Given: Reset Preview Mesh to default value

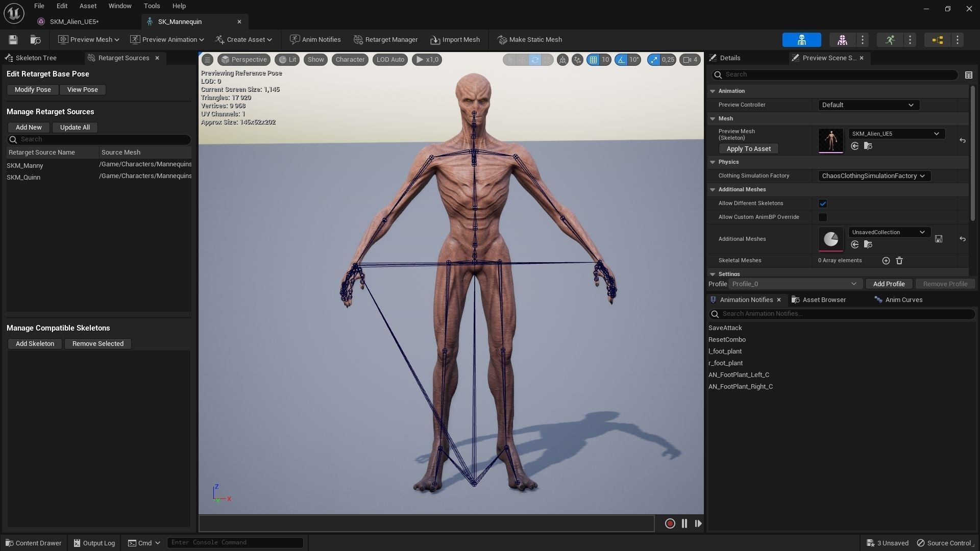Looking at the screenshot, I should pos(962,140).
